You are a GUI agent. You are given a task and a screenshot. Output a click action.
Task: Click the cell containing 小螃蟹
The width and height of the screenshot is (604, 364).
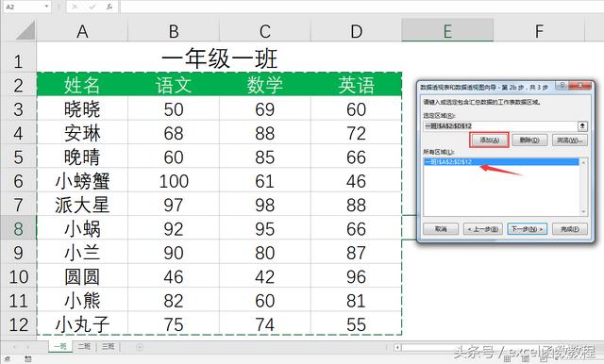82,181
